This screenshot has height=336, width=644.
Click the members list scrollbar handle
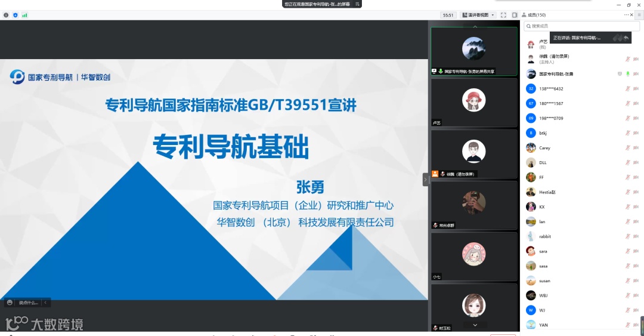pos(642,325)
